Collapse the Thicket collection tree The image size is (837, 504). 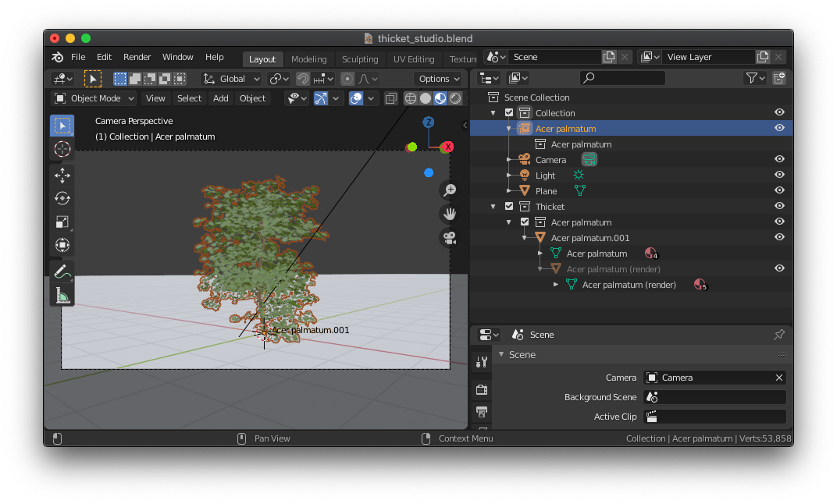[x=493, y=207]
